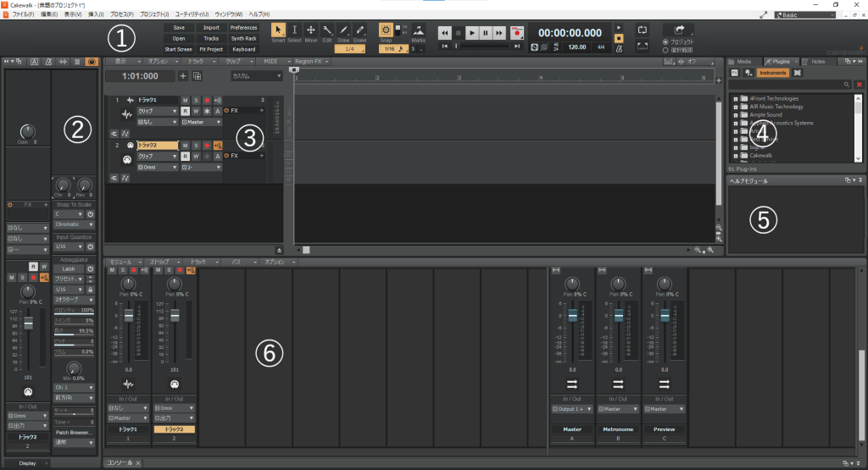
Task: Toggle the loop on/off icon
Action: (643, 30)
